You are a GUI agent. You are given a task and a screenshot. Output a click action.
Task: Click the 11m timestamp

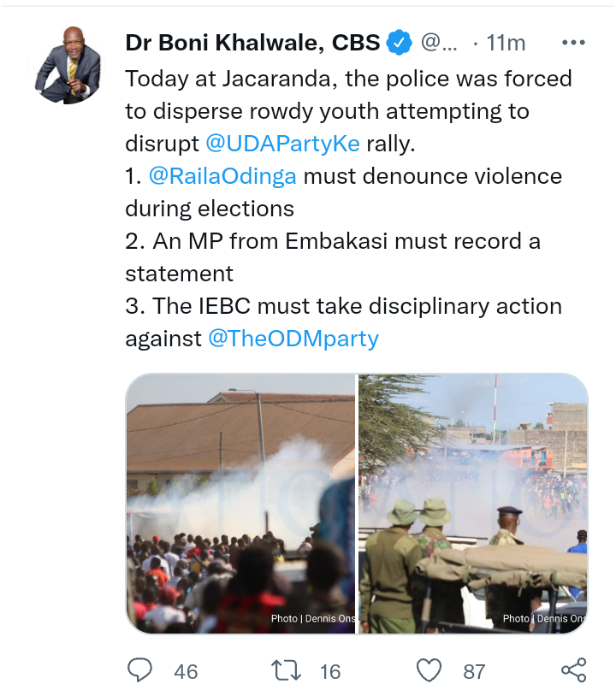[506, 43]
